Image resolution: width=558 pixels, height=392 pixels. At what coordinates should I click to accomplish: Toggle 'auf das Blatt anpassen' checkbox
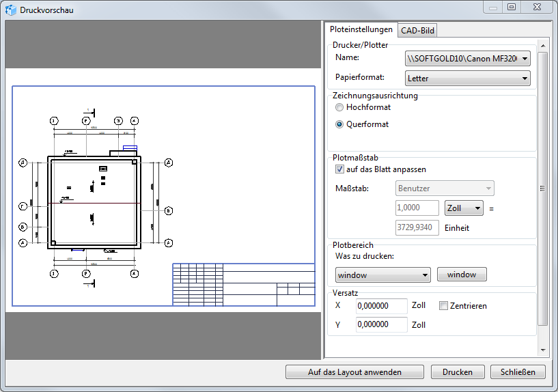[x=340, y=169]
